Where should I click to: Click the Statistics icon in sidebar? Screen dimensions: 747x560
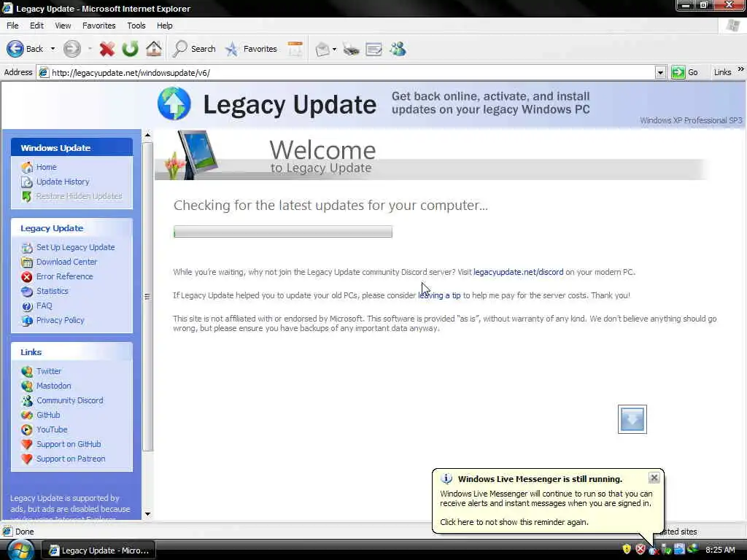[x=27, y=292]
